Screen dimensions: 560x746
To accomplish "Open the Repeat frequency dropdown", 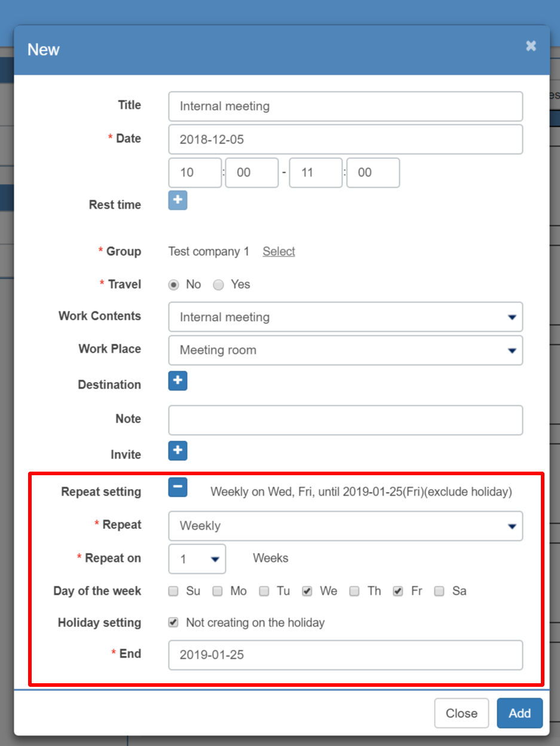I will (x=512, y=526).
